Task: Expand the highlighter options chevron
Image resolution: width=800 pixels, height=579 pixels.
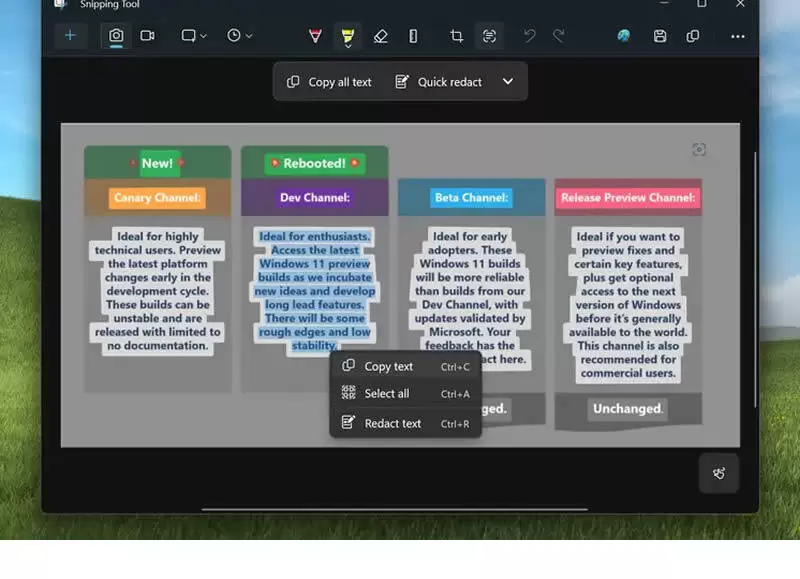Action: [x=348, y=46]
